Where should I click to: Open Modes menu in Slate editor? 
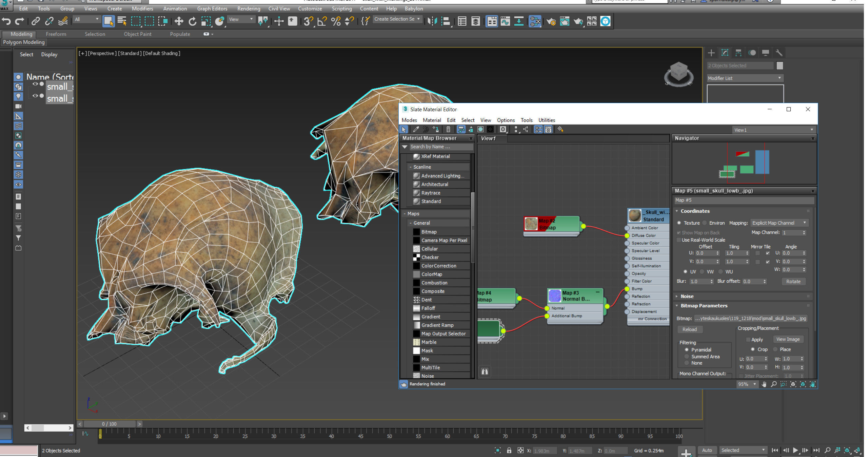coord(409,120)
